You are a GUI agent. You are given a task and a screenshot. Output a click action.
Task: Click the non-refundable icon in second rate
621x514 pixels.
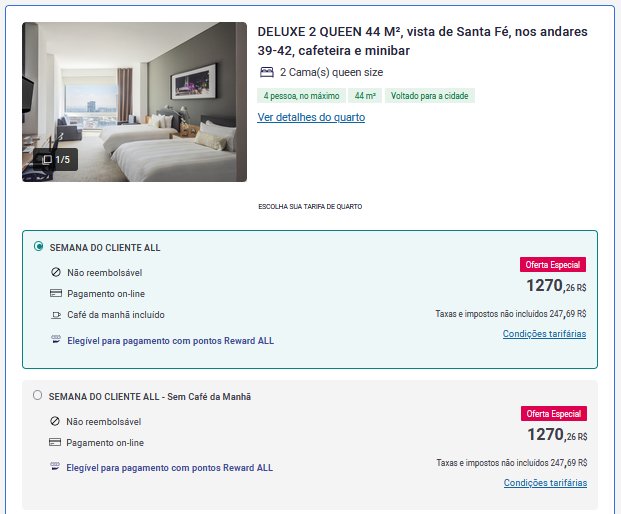pyautogui.click(x=55, y=421)
